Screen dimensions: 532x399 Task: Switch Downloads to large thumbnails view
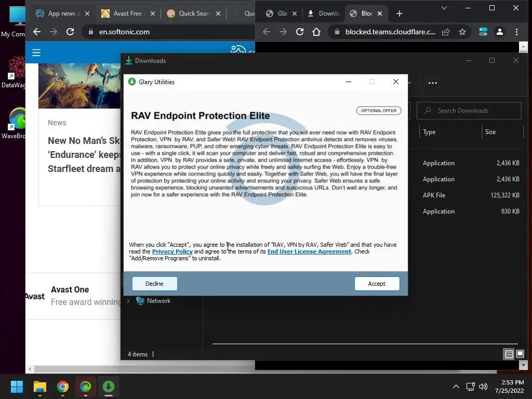520,354
